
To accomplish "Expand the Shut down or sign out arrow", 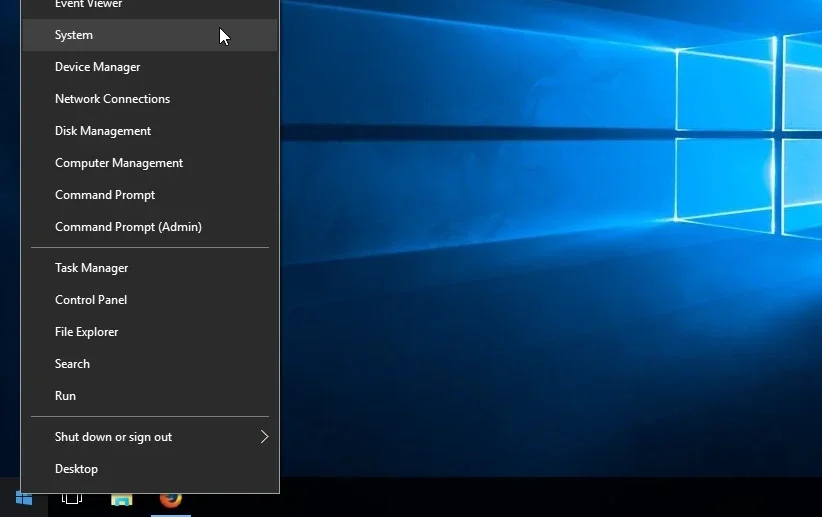I will tap(264, 437).
